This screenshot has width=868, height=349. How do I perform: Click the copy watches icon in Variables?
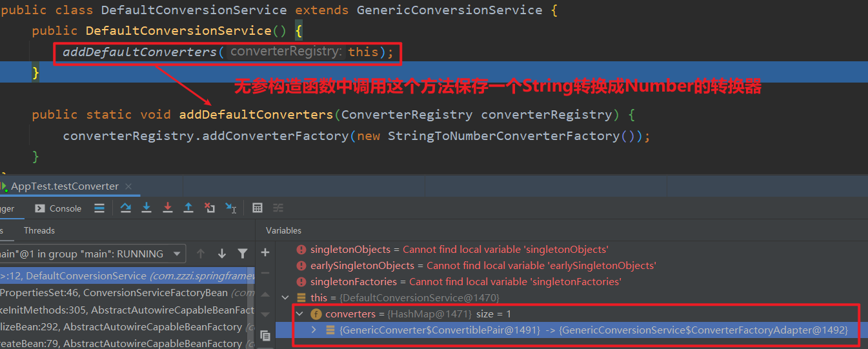[265, 335]
